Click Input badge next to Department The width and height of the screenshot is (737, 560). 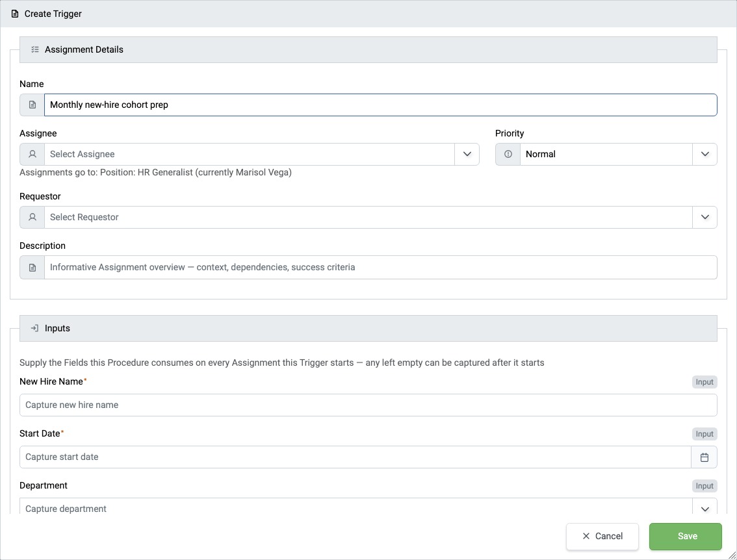(705, 486)
